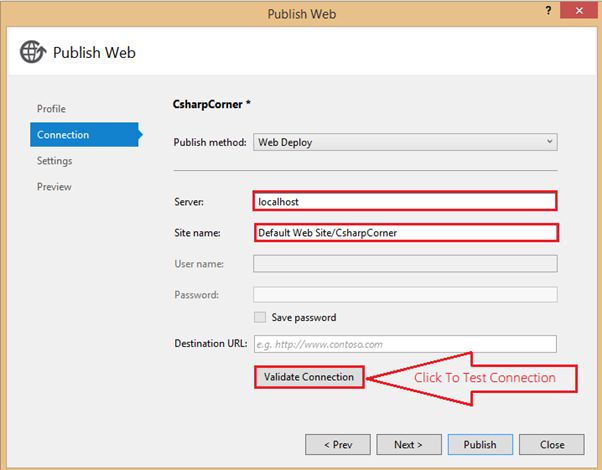Open the Settings tab
Screen dimensions: 602x470
pos(54,160)
